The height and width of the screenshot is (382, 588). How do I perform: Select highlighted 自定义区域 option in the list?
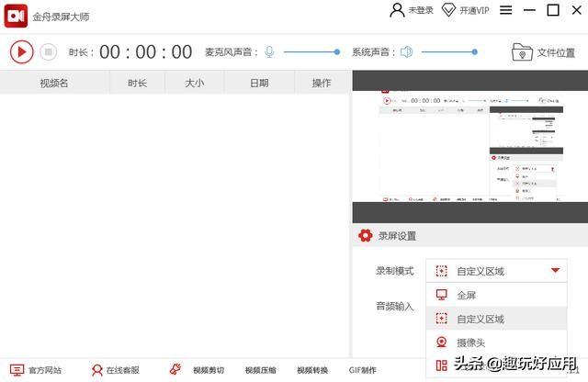496,319
